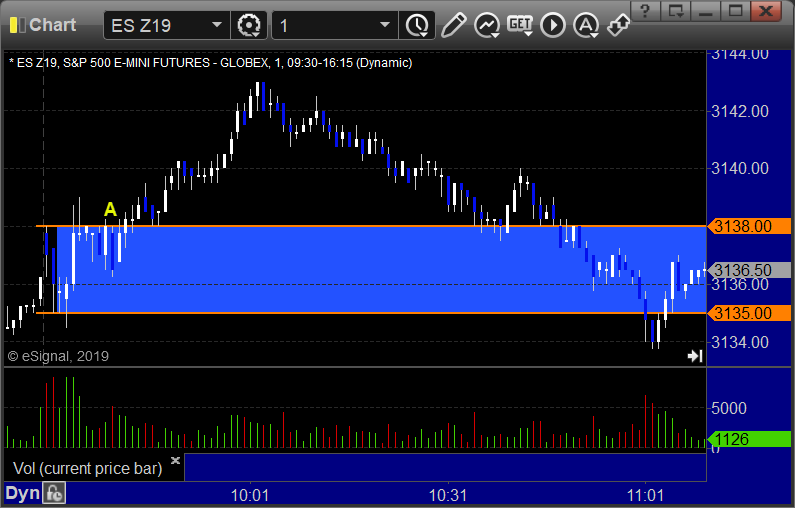Open the help question mark button
This screenshot has height=508, width=795.
(645, 10)
